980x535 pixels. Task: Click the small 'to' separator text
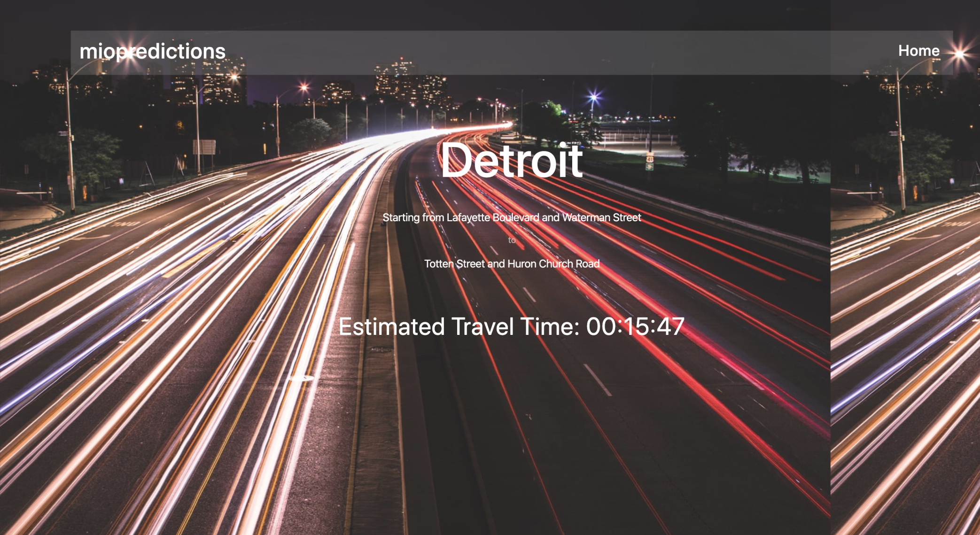click(x=512, y=240)
